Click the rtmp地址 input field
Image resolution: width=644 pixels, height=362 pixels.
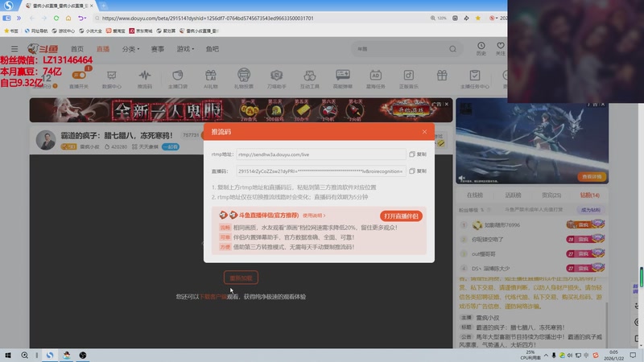tap(320, 154)
